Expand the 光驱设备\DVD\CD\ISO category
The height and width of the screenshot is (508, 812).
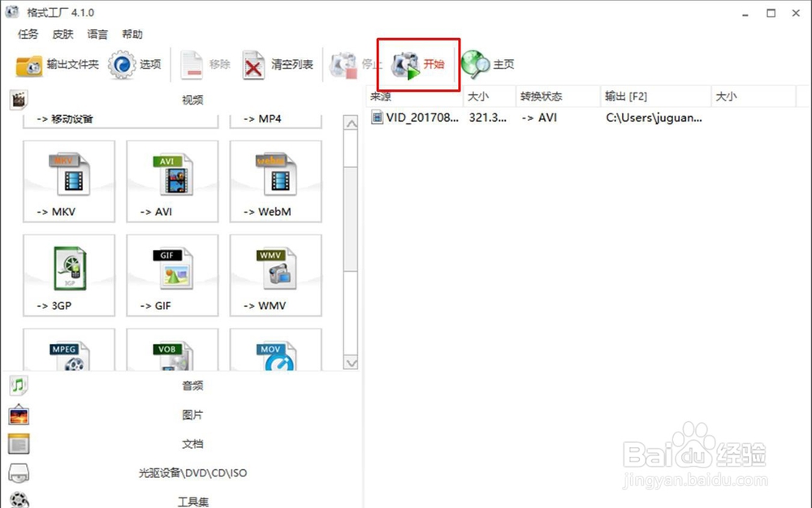[x=192, y=472]
